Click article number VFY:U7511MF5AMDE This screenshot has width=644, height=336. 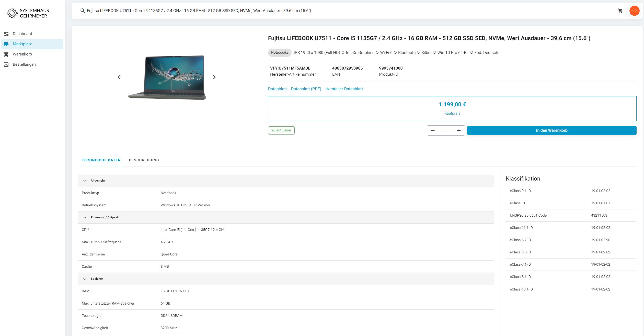[x=290, y=68]
